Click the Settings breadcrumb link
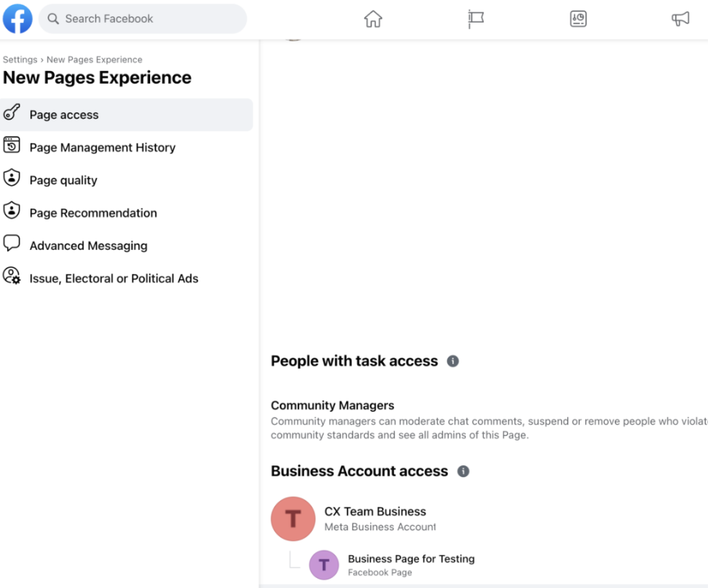The image size is (715, 588). [20, 59]
